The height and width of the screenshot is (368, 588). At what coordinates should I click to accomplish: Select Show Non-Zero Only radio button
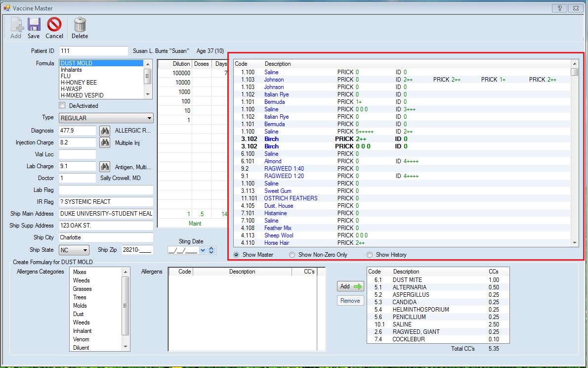pos(293,255)
